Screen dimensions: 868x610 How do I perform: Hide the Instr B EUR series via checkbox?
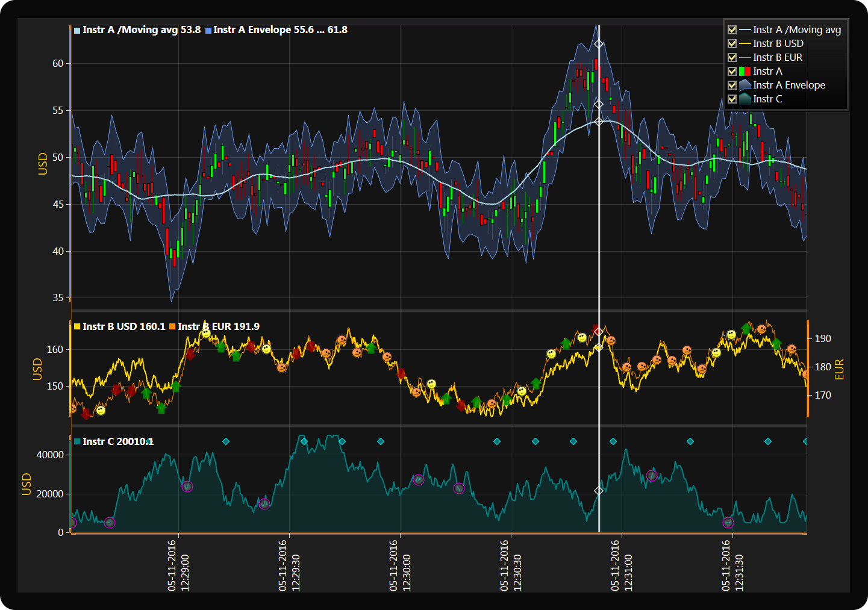tap(732, 57)
